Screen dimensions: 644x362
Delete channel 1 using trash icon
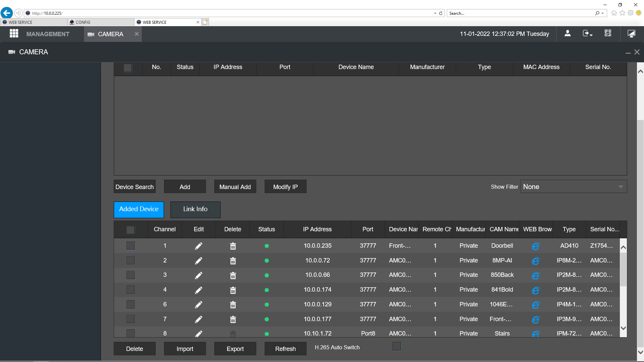(233, 246)
